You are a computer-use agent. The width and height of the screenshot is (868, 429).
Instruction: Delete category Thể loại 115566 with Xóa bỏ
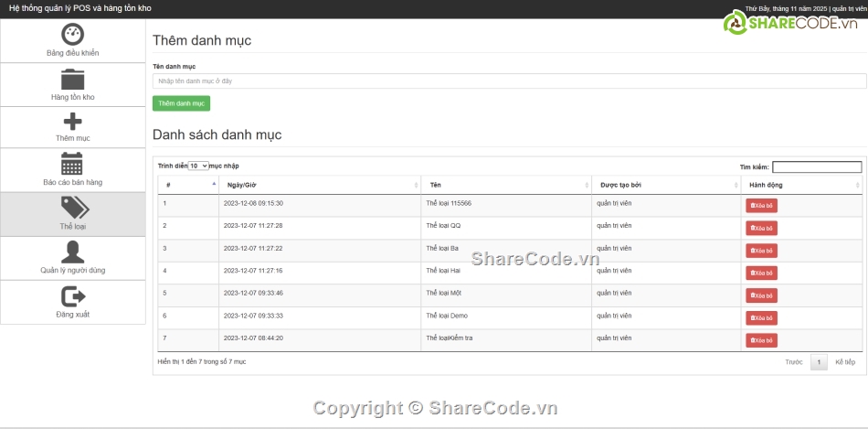761,206
